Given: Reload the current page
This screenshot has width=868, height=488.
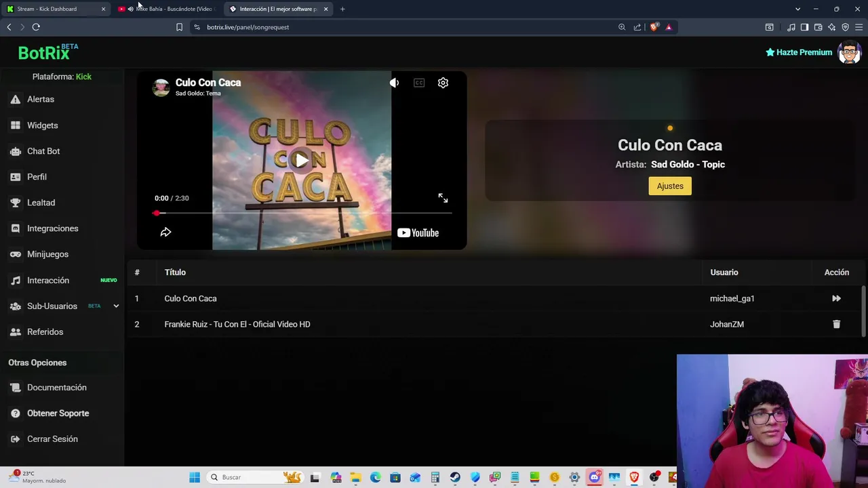Looking at the screenshot, I should point(36,27).
